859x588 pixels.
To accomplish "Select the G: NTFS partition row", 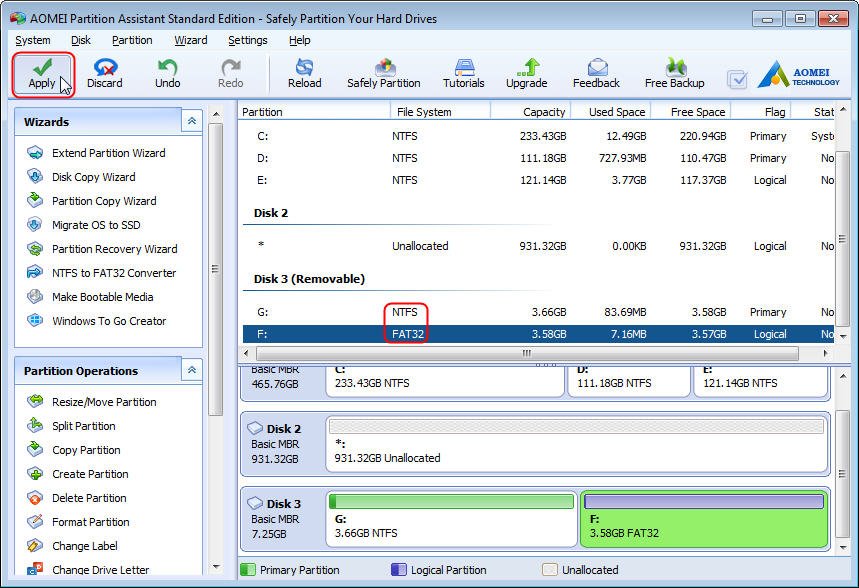I will (x=538, y=312).
